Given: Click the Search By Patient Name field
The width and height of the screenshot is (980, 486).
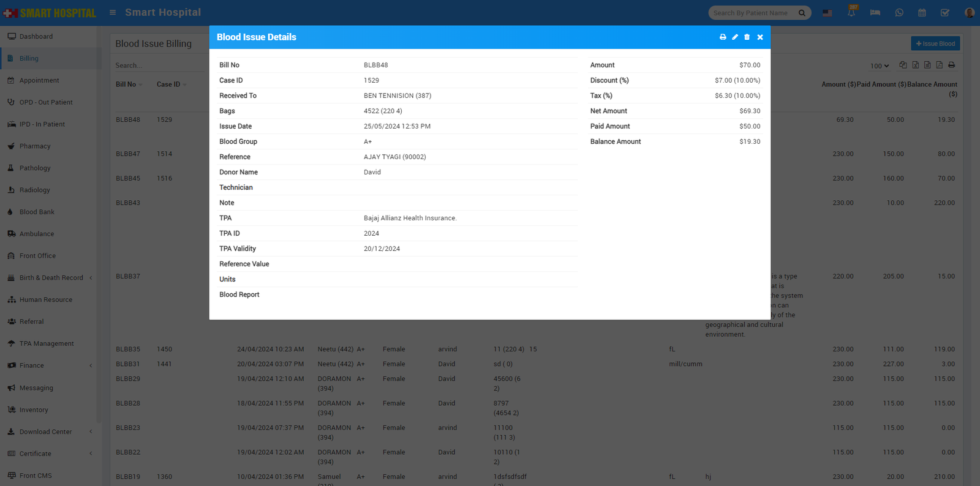Looking at the screenshot, I should pos(753,13).
